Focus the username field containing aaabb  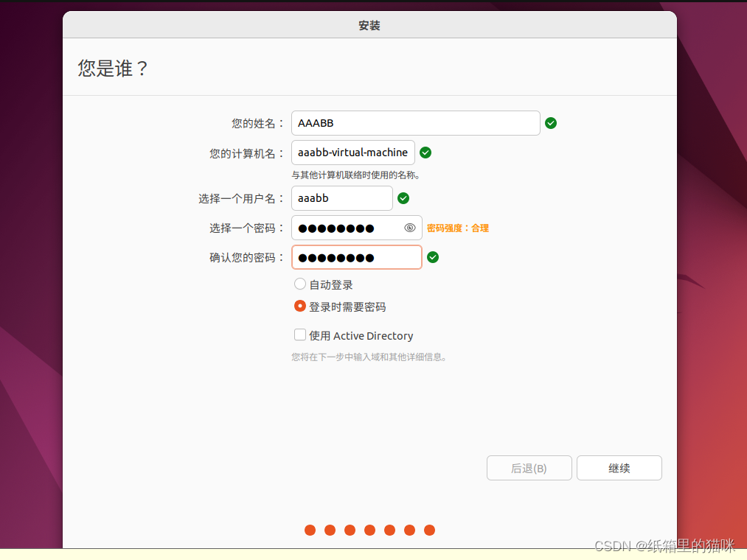(x=342, y=198)
